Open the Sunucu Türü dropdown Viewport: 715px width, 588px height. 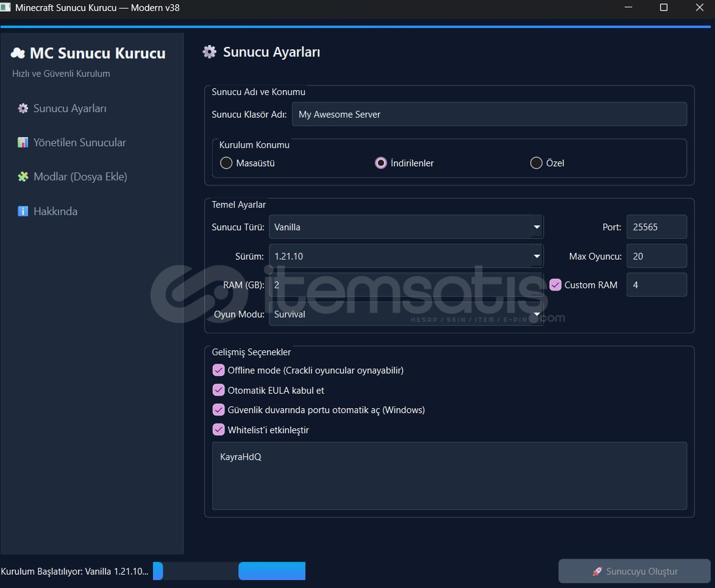[536, 227]
